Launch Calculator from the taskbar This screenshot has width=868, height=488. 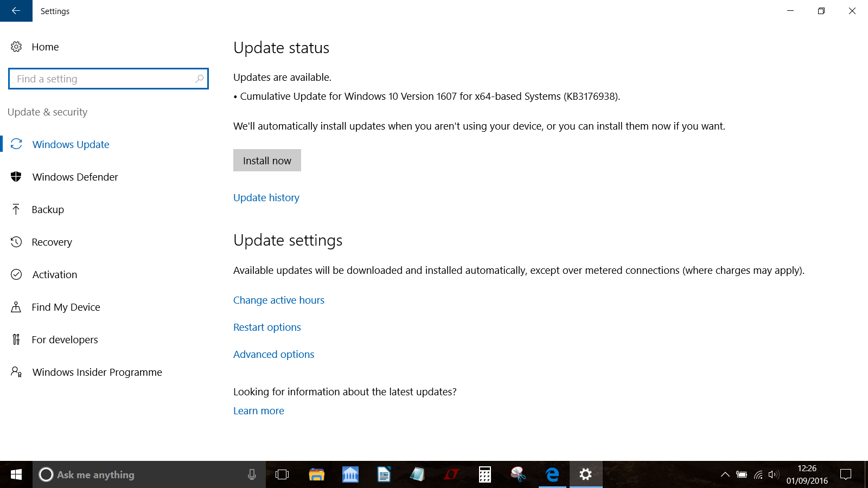coord(485,474)
